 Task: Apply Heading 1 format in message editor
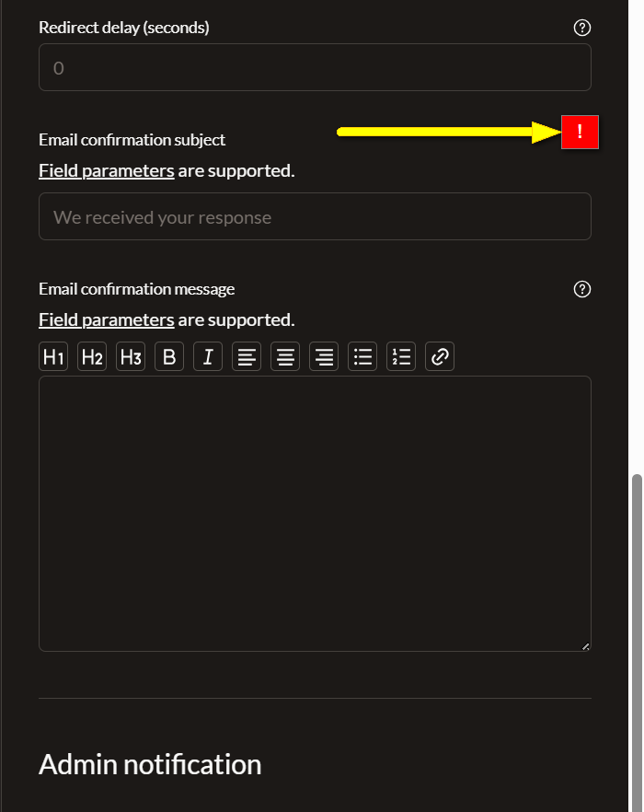[53, 356]
